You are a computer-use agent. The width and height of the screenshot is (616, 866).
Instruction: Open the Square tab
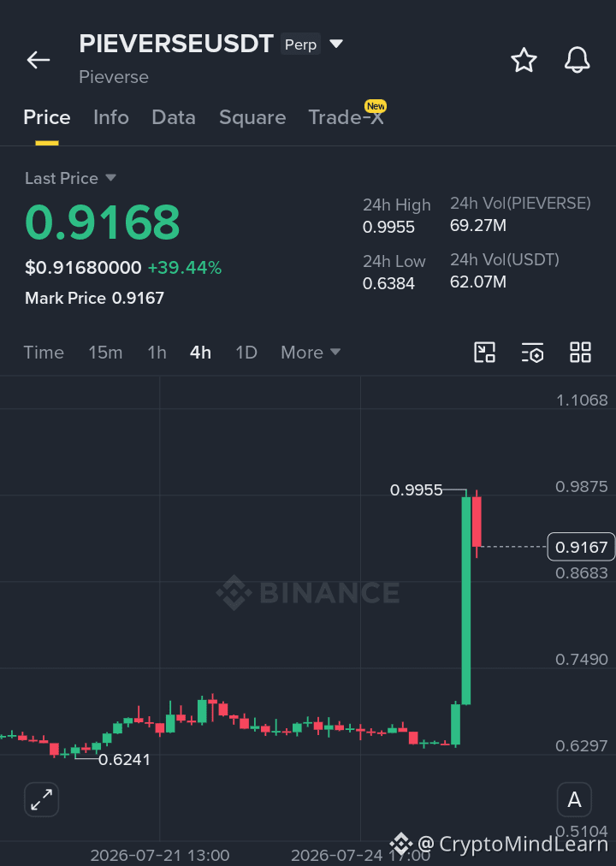(x=252, y=117)
